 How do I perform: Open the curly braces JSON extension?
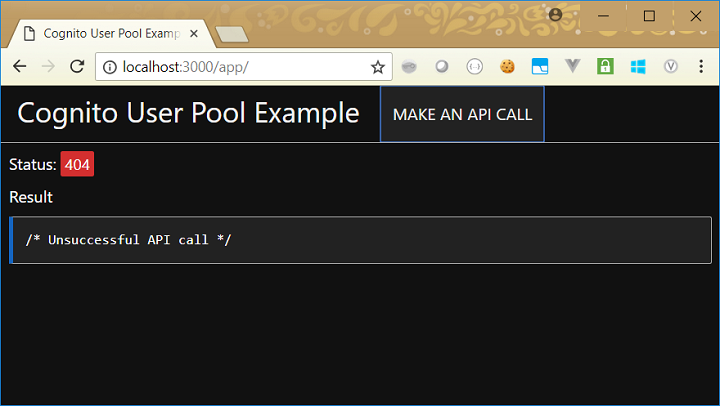click(x=475, y=67)
